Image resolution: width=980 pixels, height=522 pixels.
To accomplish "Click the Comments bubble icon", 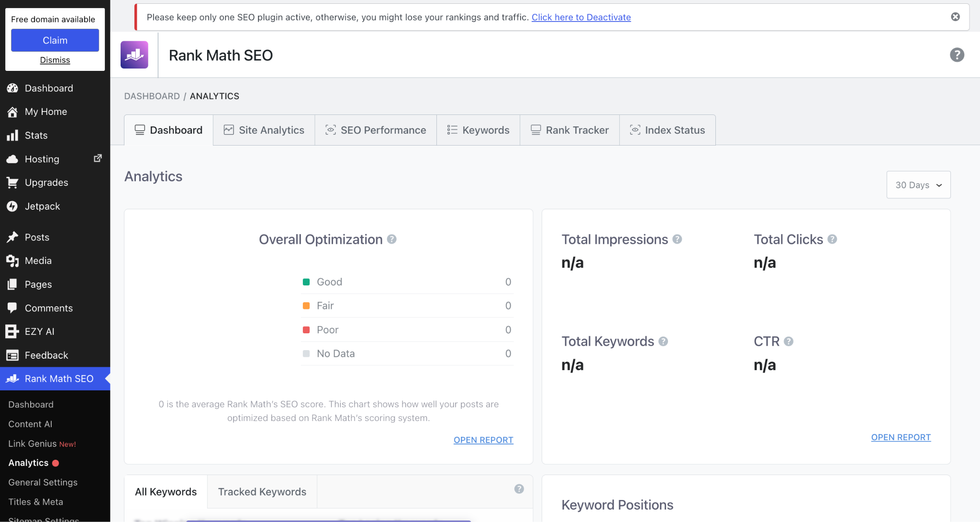I will tap(12, 308).
